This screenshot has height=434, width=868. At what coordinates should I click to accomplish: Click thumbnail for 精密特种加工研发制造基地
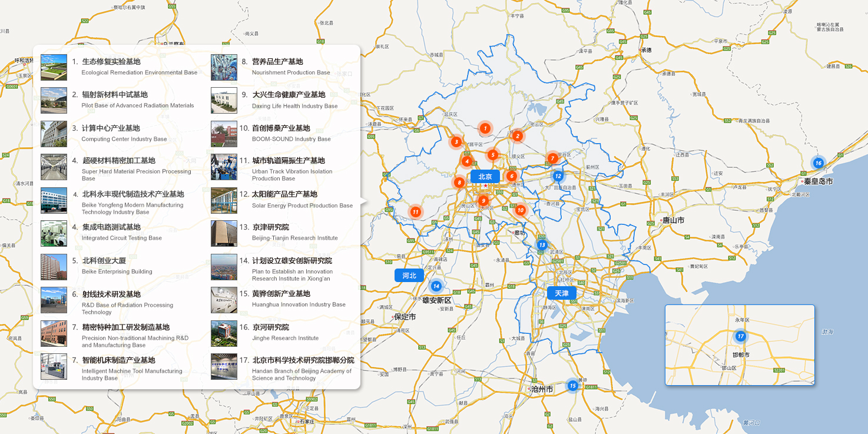[x=54, y=333]
